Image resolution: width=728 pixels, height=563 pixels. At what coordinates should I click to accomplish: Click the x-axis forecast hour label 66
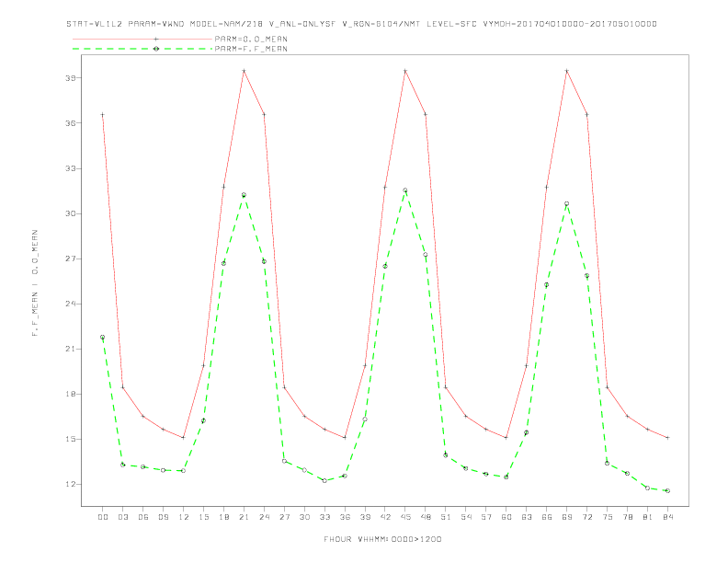tap(547, 517)
